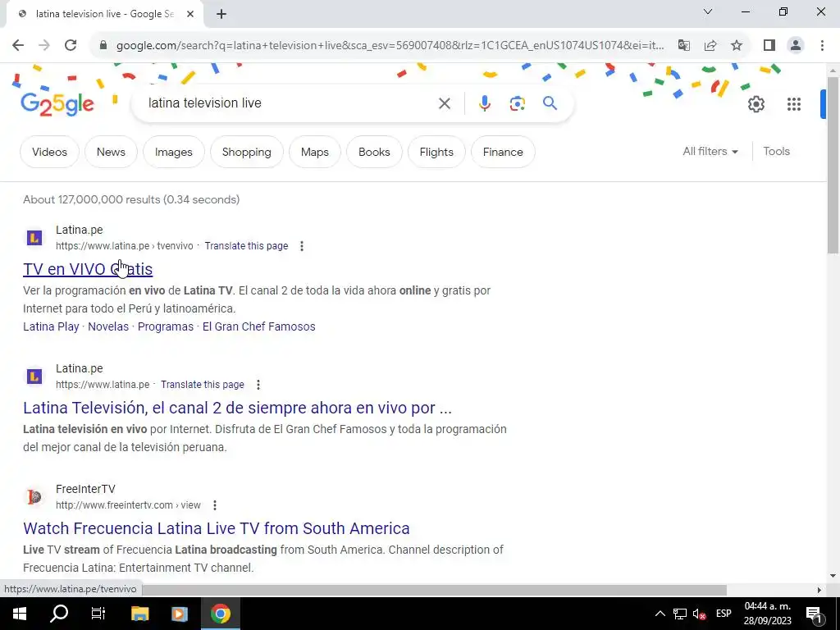Close the 'latina television live' tab
The width and height of the screenshot is (840, 630).
click(190, 15)
